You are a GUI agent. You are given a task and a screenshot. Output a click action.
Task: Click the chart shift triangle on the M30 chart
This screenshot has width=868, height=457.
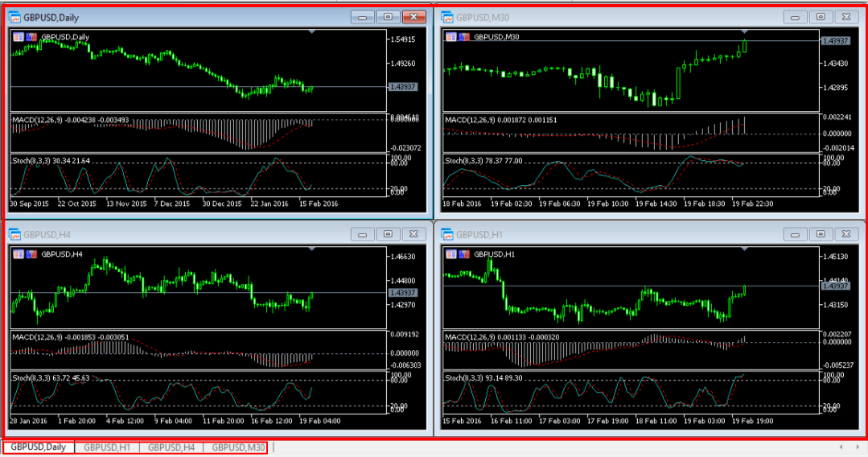point(745,31)
